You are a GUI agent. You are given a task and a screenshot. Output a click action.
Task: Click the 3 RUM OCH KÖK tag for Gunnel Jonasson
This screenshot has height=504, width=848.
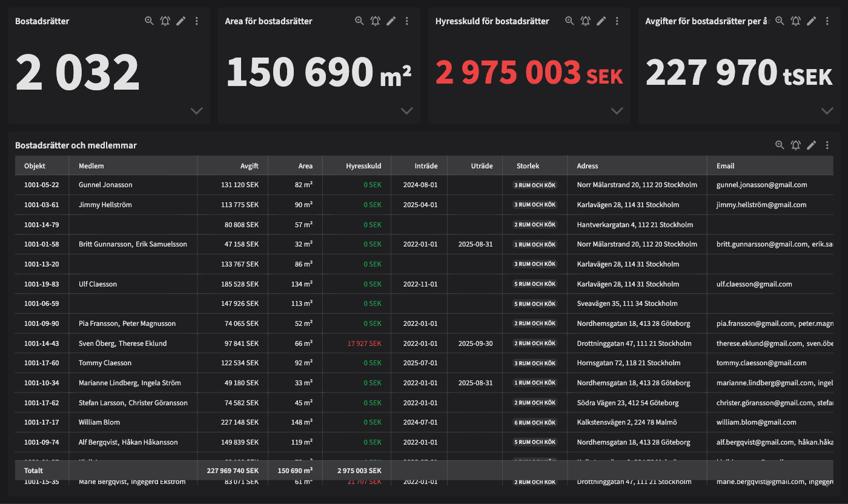tap(534, 185)
